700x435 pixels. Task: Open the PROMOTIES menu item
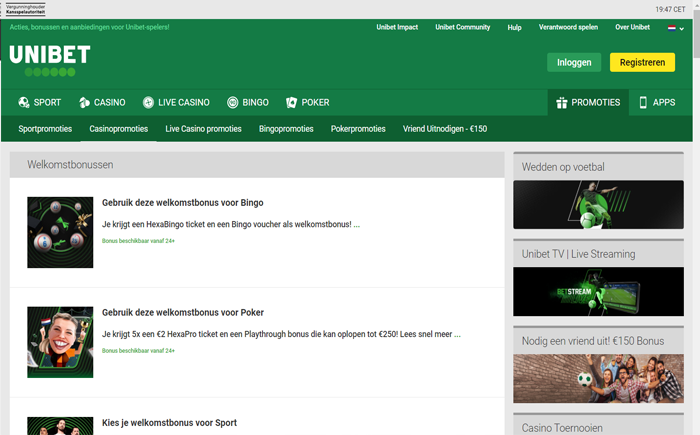click(x=588, y=102)
